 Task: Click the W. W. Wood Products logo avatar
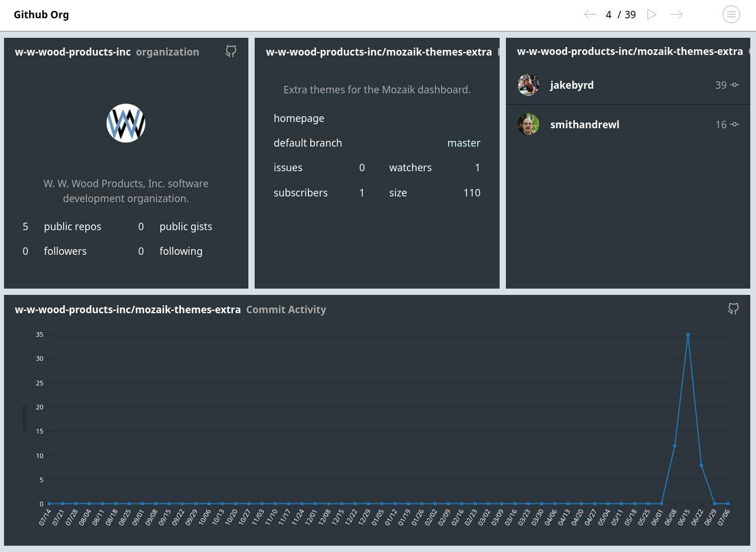[126, 123]
